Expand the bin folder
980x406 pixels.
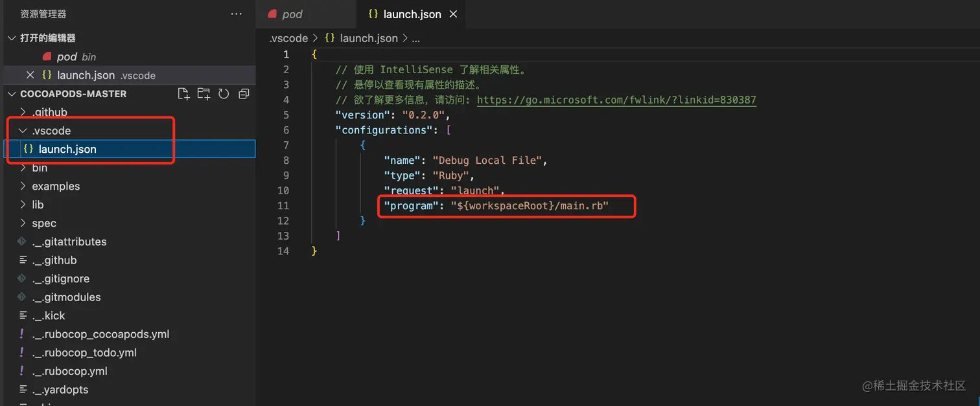coord(23,168)
